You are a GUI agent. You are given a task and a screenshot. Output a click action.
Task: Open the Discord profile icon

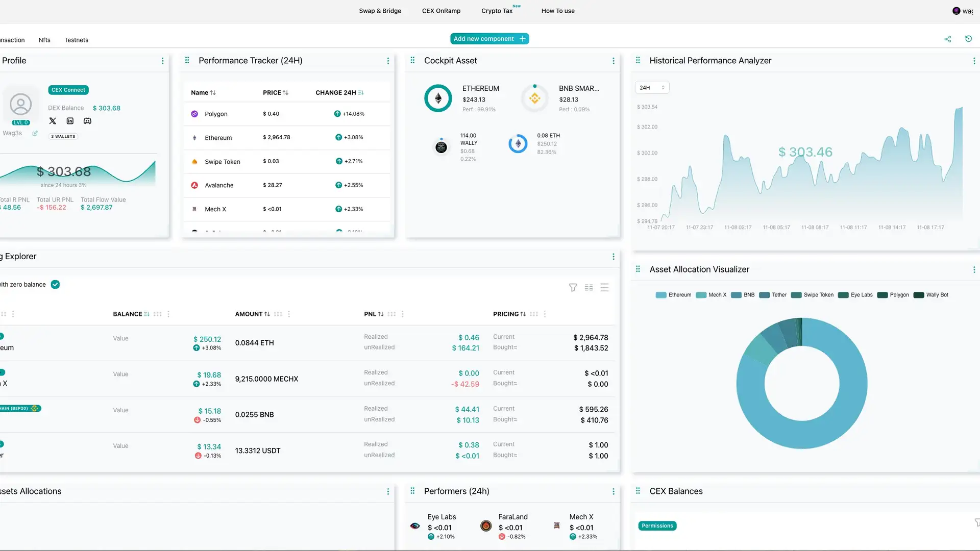tap(87, 121)
